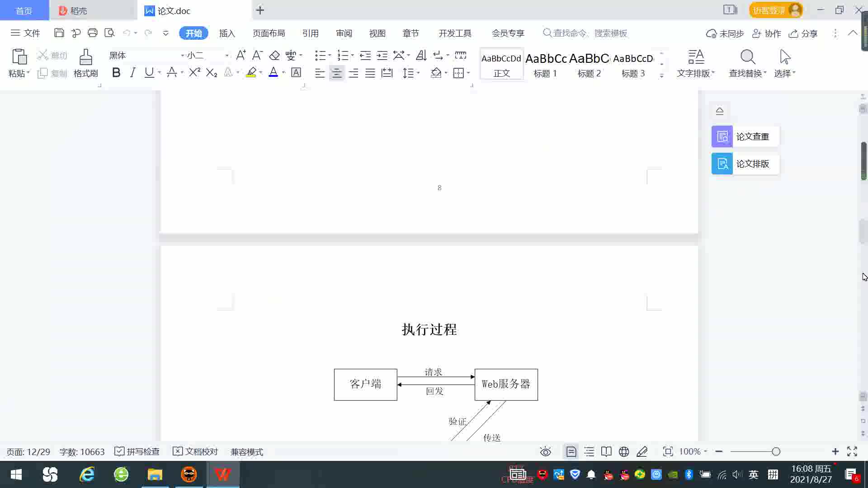Open the 论文查重 sidebar tool
The width and height of the screenshot is (868, 488).
[745, 136]
